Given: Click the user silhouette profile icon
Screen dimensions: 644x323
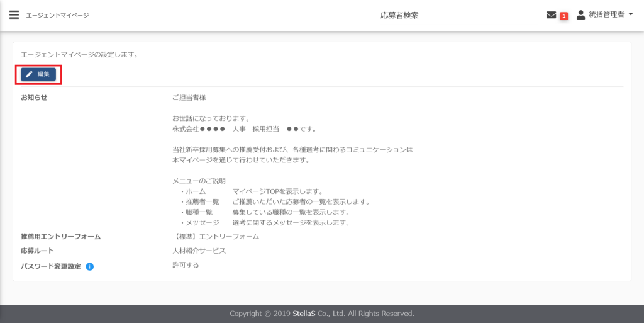Looking at the screenshot, I should pos(580,15).
